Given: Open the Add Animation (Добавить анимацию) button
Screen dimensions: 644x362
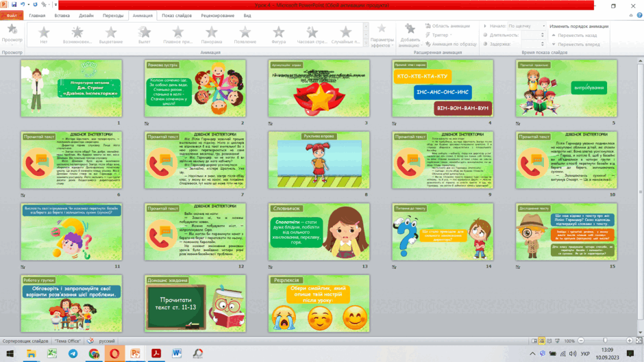Looking at the screenshot, I should click(410, 36).
